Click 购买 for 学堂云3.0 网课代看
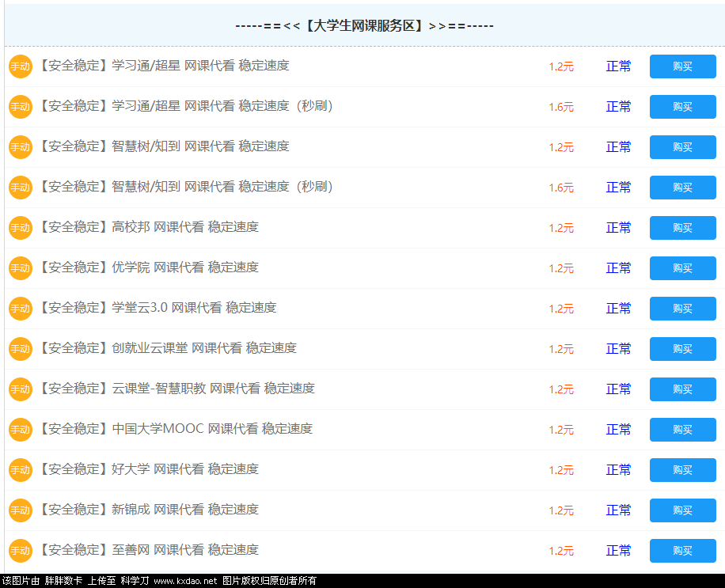This screenshot has width=725, height=588. pos(682,309)
